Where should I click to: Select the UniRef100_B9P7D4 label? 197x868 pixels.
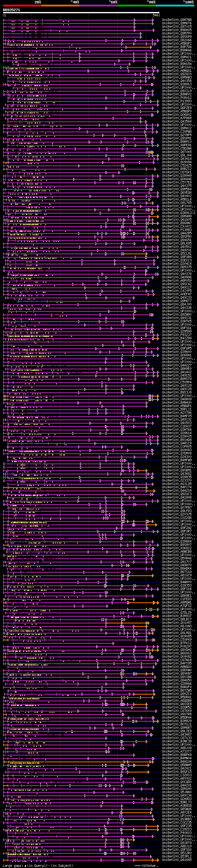(177, 47)
